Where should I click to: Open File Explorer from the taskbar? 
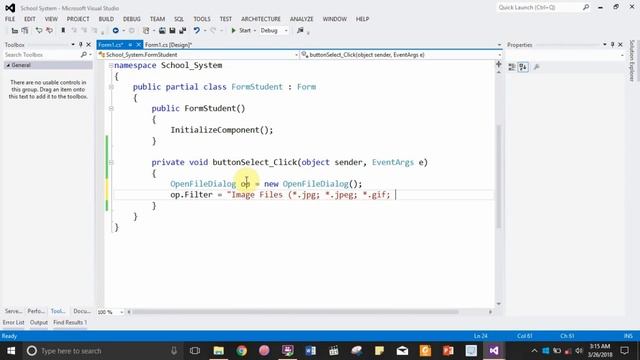(219, 351)
